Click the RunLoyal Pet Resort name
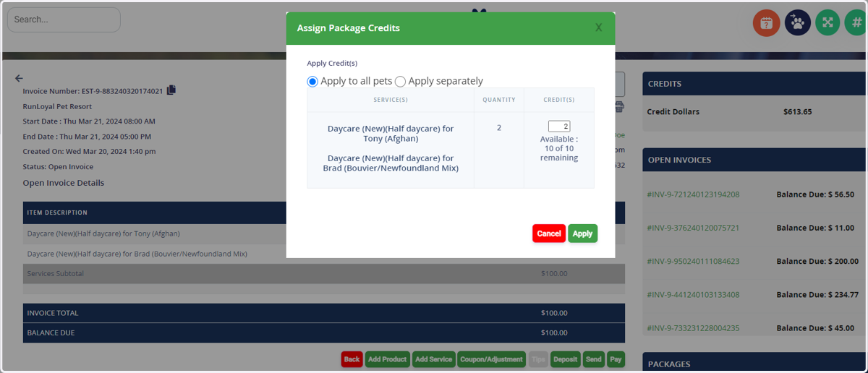Screen dimensions: 868x373 point(57,106)
